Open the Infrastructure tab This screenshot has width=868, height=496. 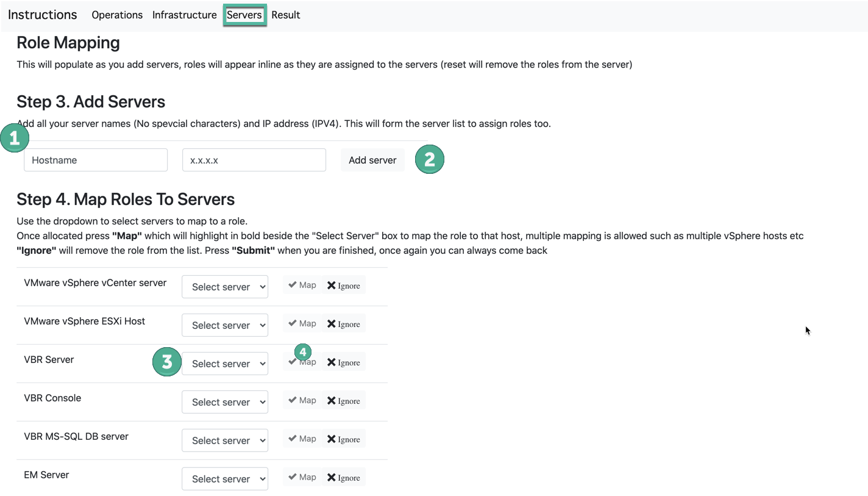pyautogui.click(x=185, y=15)
